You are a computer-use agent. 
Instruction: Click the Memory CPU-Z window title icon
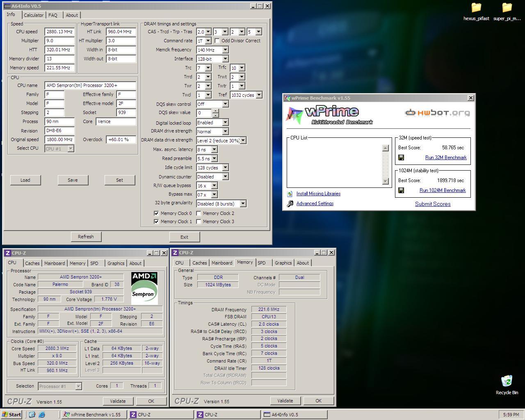(x=175, y=253)
